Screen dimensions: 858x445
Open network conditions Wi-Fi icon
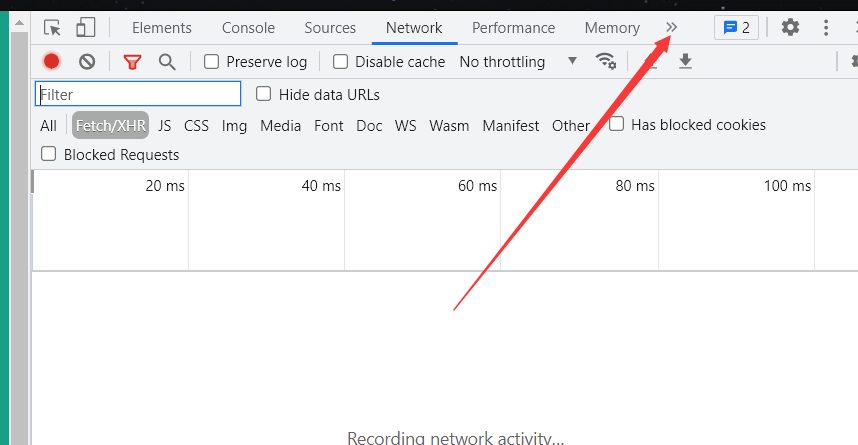pos(606,61)
